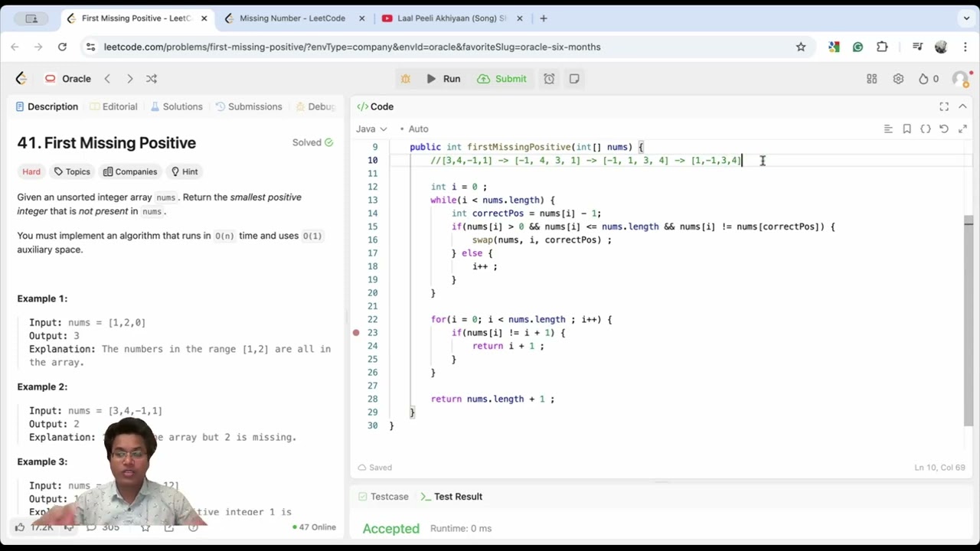Click the '47 Online' indicator

pyautogui.click(x=315, y=527)
